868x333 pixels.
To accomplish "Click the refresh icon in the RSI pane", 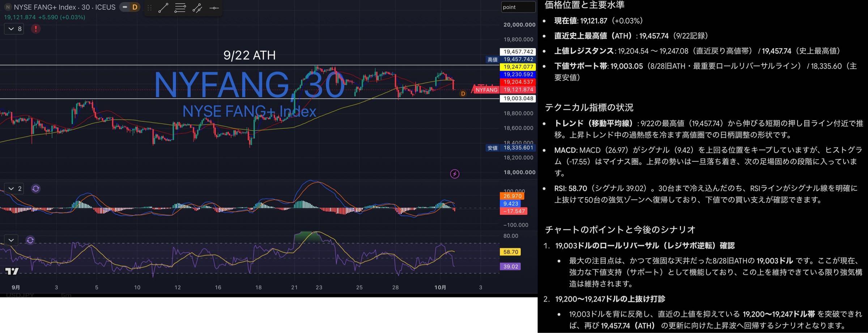I will pos(30,240).
